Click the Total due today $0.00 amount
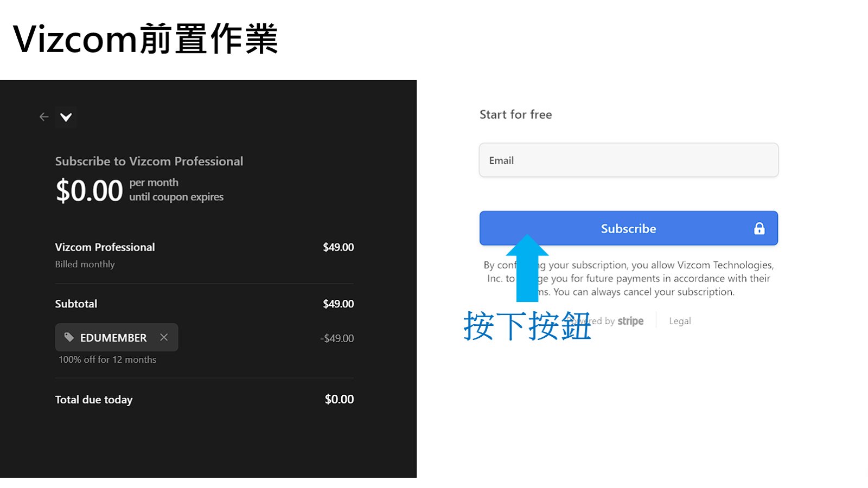 [339, 399]
